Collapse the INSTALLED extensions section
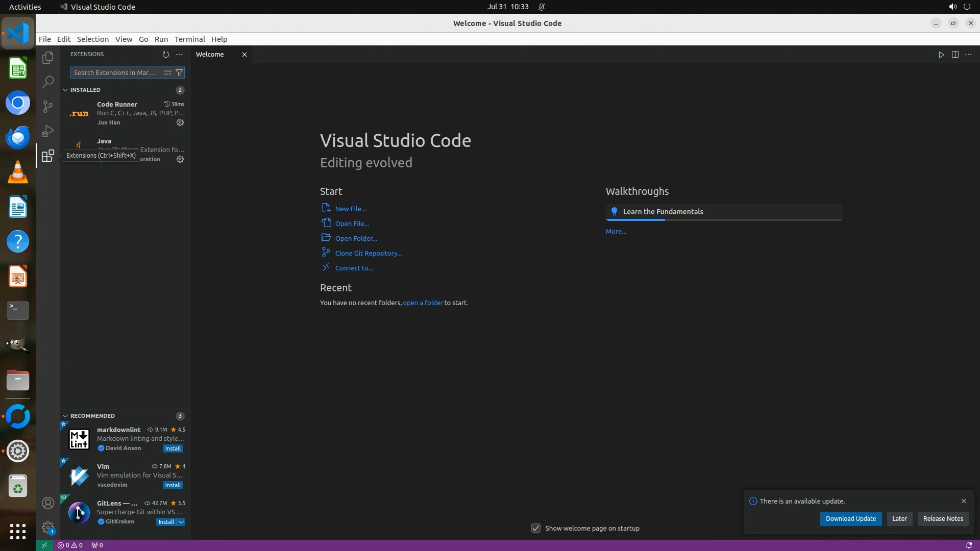The height and width of the screenshot is (551, 980). click(x=65, y=90)
